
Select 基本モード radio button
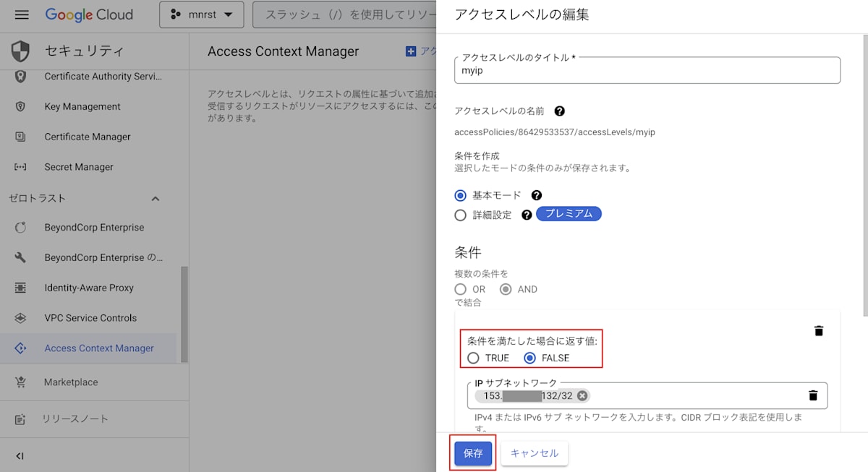point(461,195)
